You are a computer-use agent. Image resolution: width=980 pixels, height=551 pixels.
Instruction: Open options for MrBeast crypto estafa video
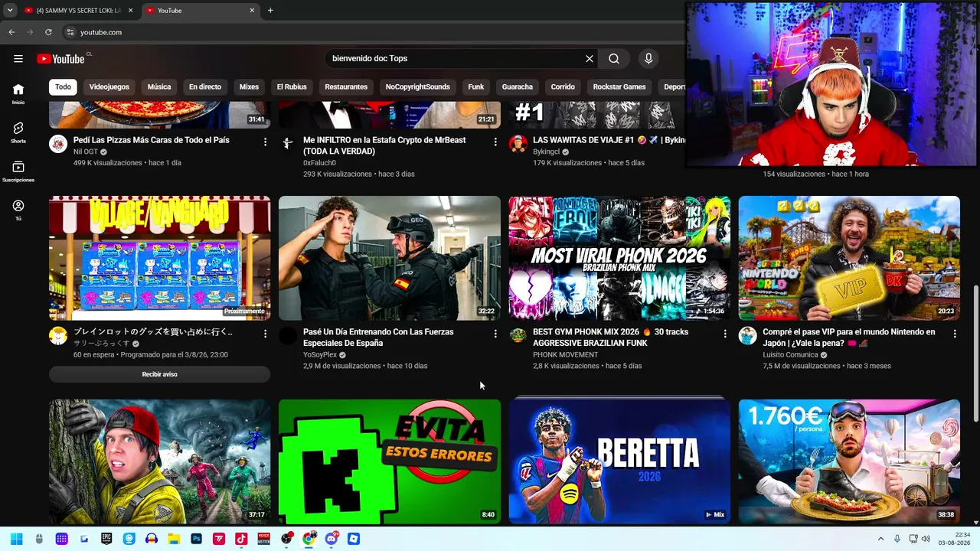point(495,142)
